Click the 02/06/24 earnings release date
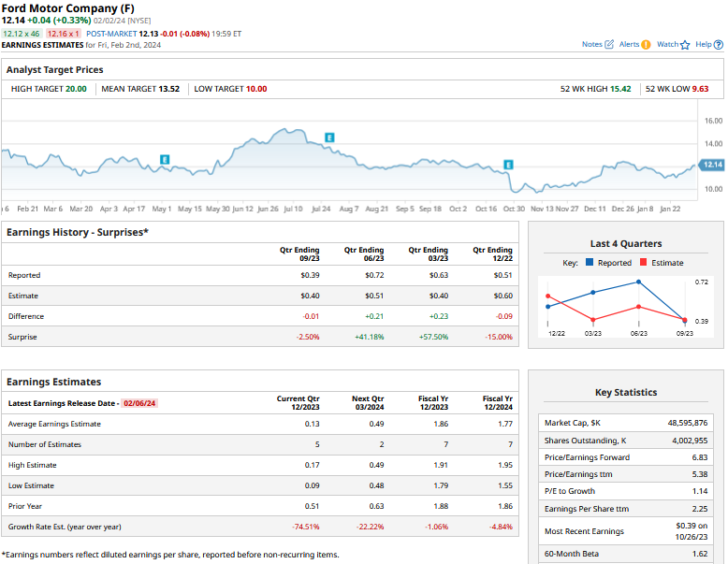The image size is (728, 564). pyautogui.click(x=139, y=403)
